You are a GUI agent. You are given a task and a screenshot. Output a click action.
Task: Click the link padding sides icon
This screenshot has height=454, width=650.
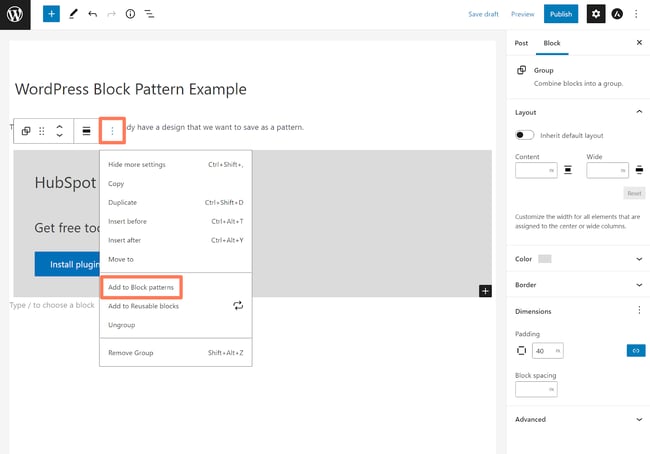tap(635, 351)
